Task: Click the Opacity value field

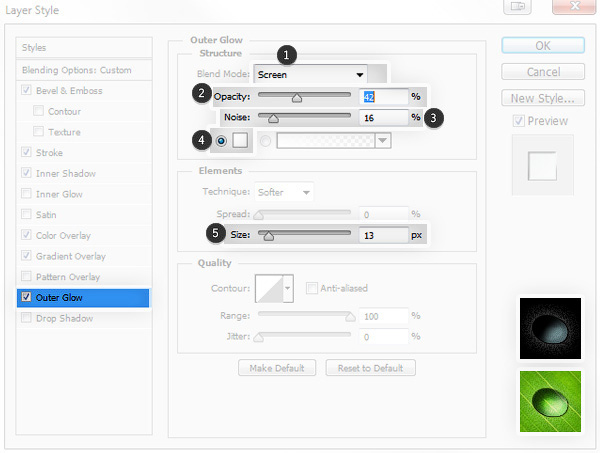Action: coord(384,97)
